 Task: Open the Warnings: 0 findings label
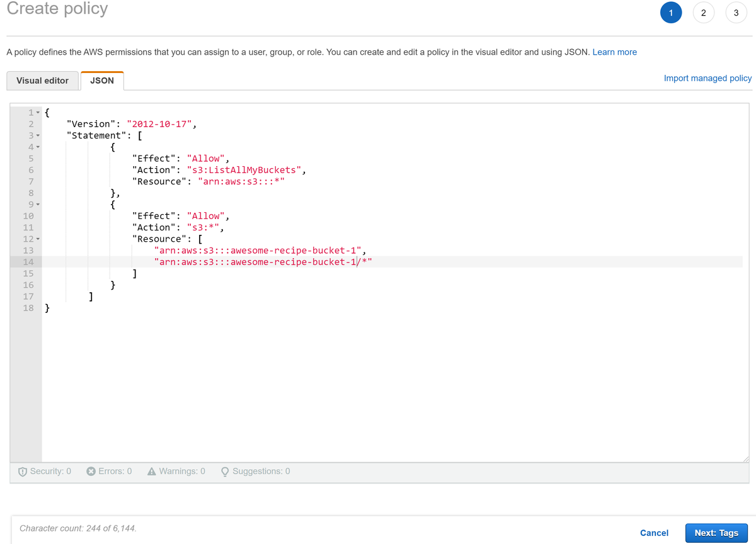(182, 471)
